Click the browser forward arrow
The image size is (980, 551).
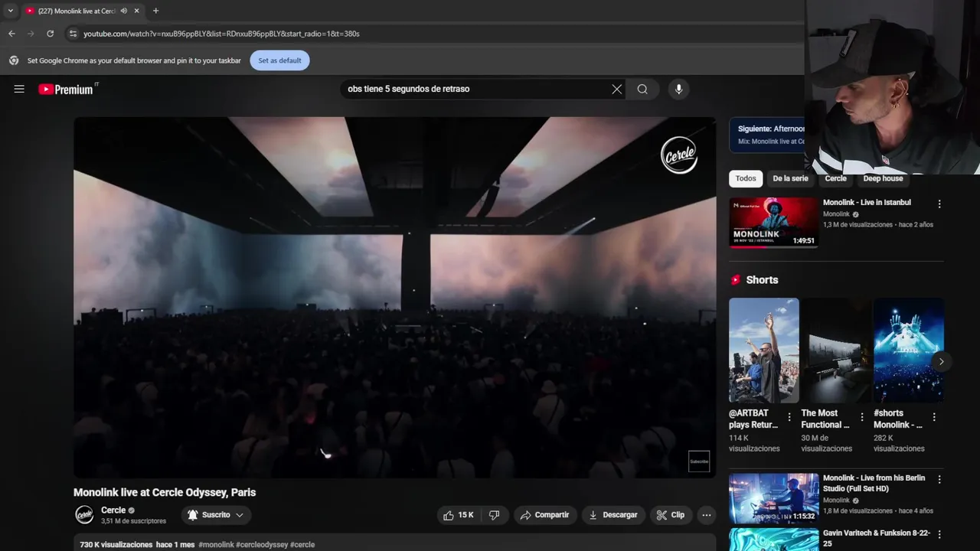[x=31, y=34]
